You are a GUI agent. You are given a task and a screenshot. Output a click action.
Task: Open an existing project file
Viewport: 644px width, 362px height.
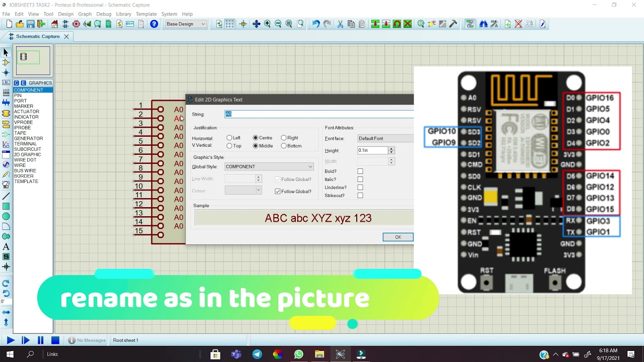20,24
